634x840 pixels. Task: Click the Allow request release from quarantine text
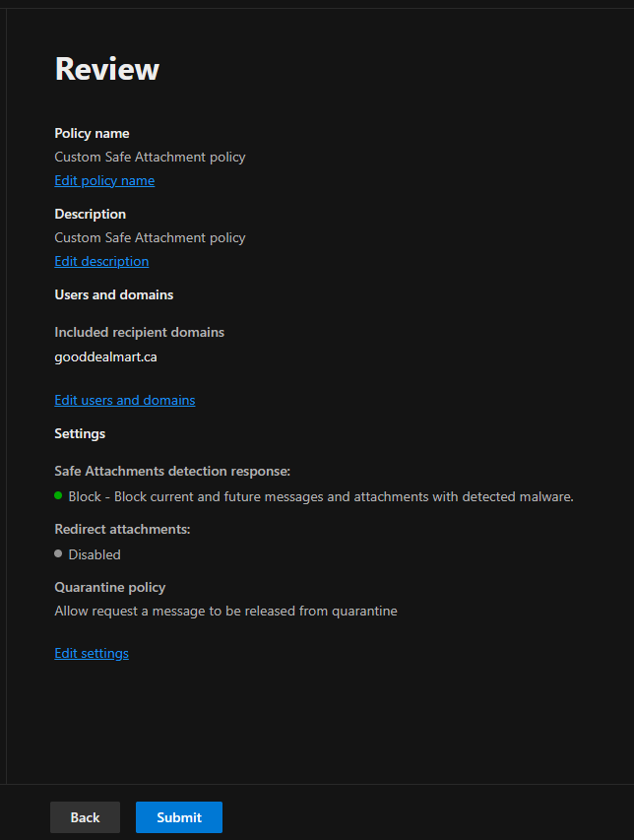pyautogui.click(x=226, y=612)
